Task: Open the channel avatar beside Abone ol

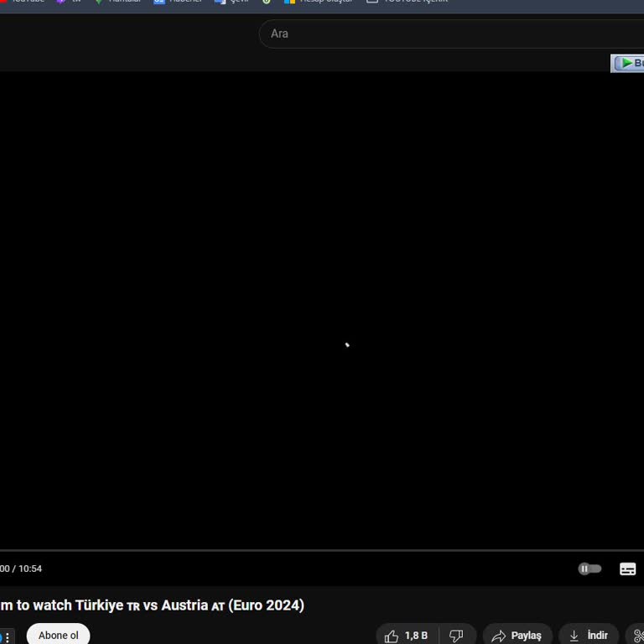Action: pos(7,636)
